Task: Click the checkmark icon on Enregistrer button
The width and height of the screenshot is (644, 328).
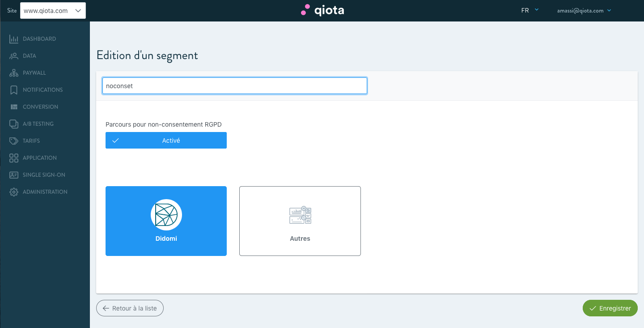Action: (x=593, y=308)
